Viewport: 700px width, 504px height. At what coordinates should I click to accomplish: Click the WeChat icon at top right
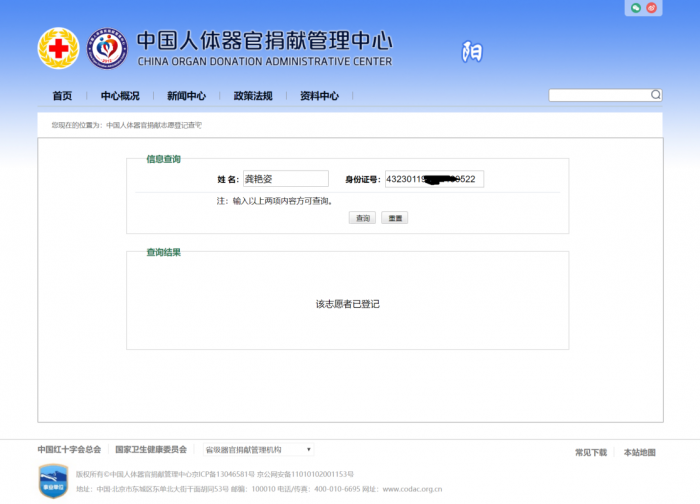[636, 8]
